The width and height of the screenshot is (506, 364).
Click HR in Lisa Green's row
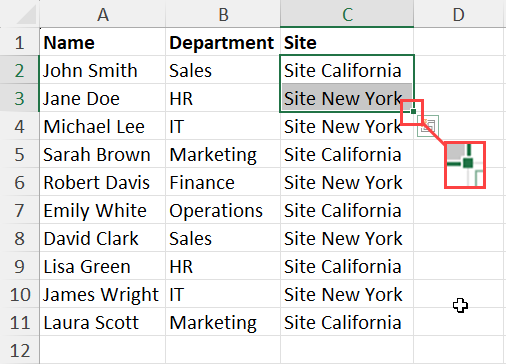click(x=223, y=266)
